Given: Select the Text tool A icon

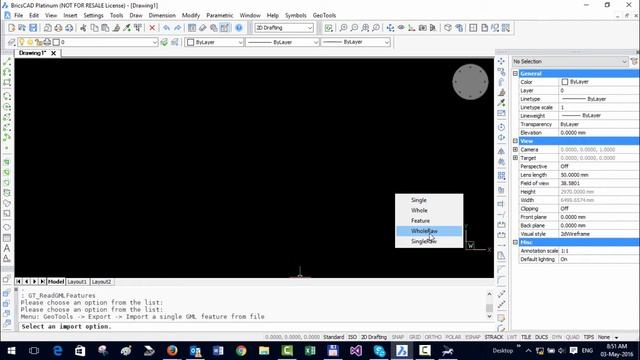Looking at the screenshot, I should click(x=7, y=248).
